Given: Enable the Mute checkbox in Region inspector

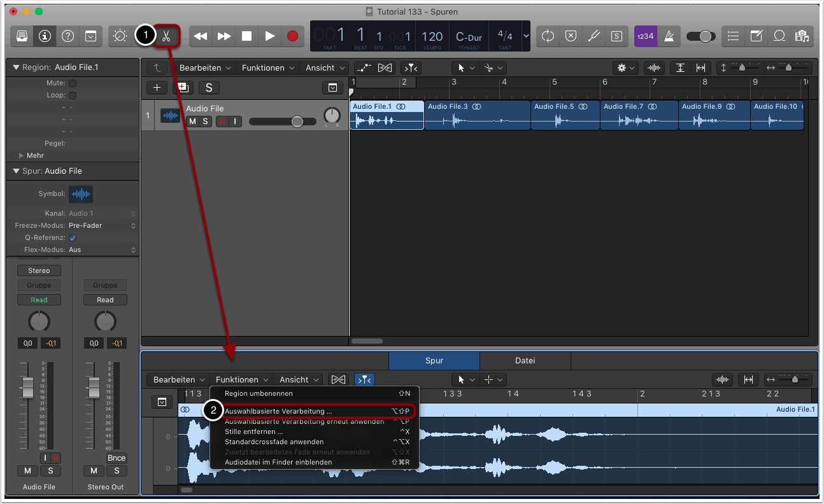Looking at the screenshot, I should click(x=73, y=83).
